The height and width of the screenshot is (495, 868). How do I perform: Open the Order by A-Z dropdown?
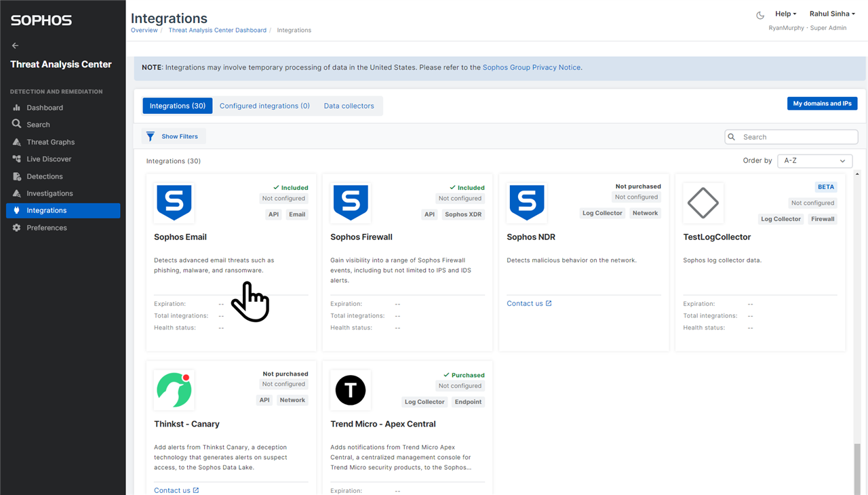[814, 161]
